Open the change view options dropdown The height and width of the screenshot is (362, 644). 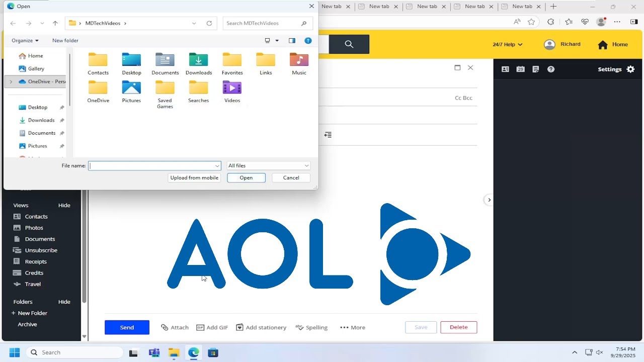click(x=277, y=41)
